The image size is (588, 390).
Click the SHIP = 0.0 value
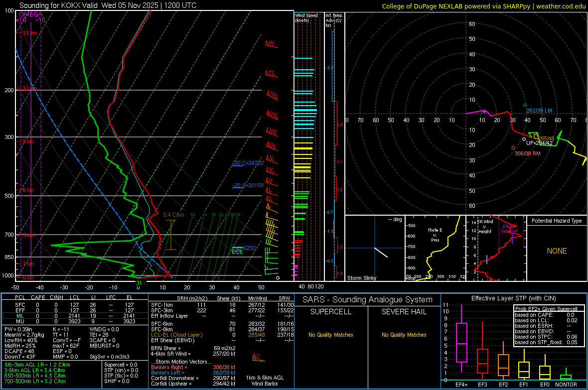tap(117, 381)
